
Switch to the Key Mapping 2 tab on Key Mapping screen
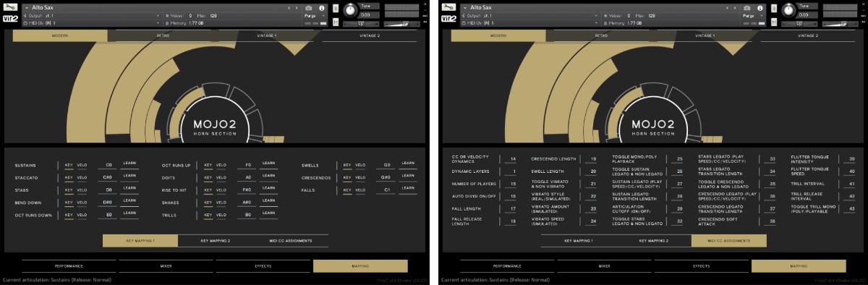[215, 240]
